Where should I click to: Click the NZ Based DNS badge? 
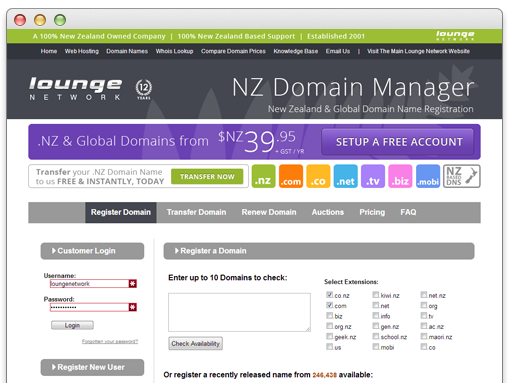[x=462, y=176]
